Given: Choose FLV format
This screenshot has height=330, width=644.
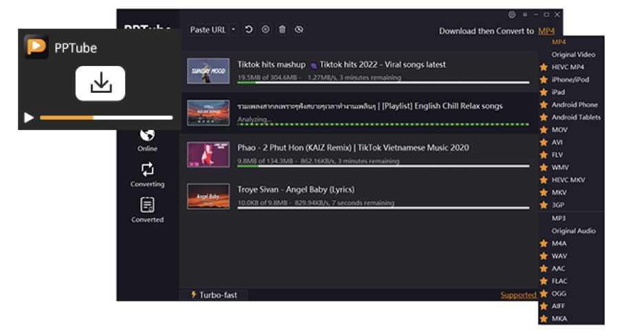Looking at the screenshot, I should (557, 155).
